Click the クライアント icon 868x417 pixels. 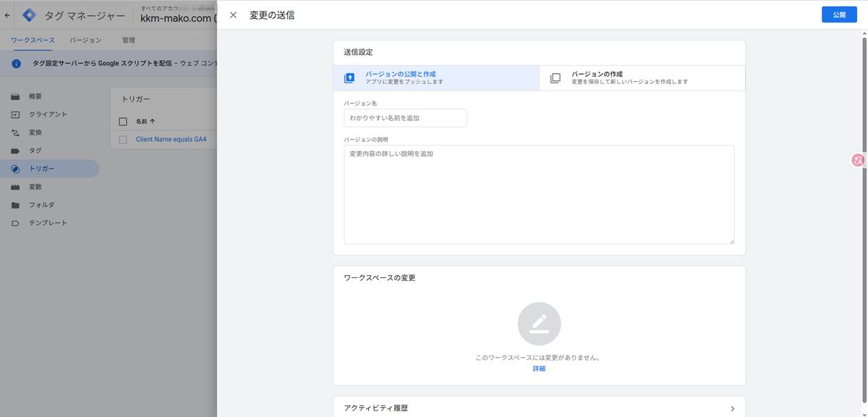click(15, 114)
